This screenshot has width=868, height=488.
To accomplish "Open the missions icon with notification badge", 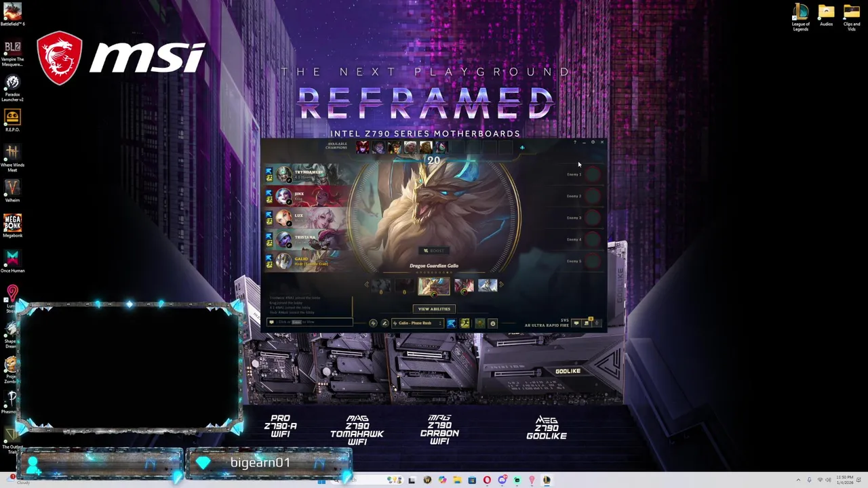I will (587, 323).
